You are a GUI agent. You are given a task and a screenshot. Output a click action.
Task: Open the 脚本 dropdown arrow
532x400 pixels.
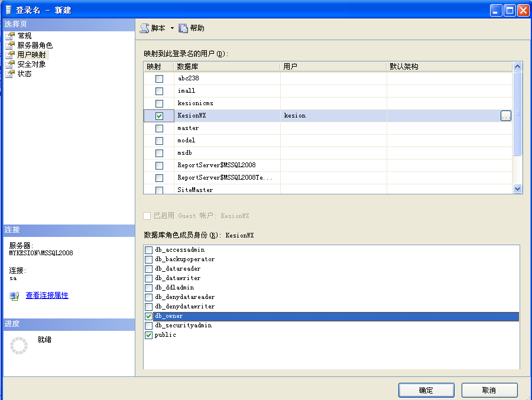(172, 28)
